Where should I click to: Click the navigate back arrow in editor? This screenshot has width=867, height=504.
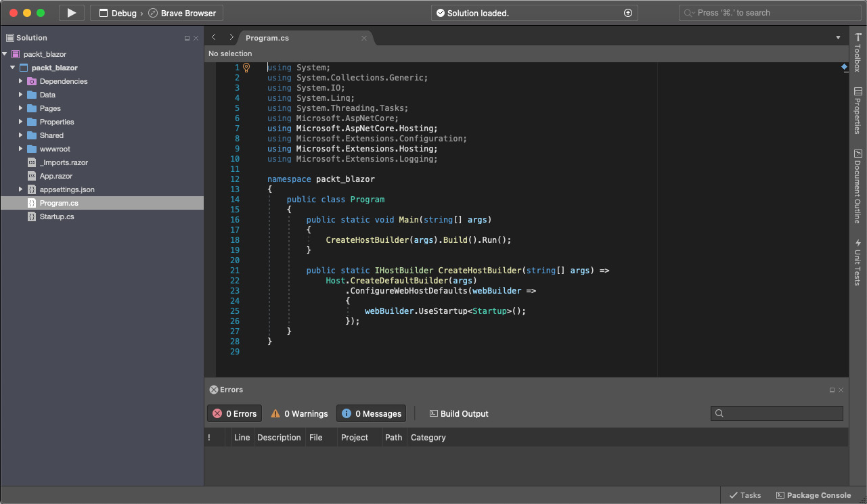(x=214, y=37)
